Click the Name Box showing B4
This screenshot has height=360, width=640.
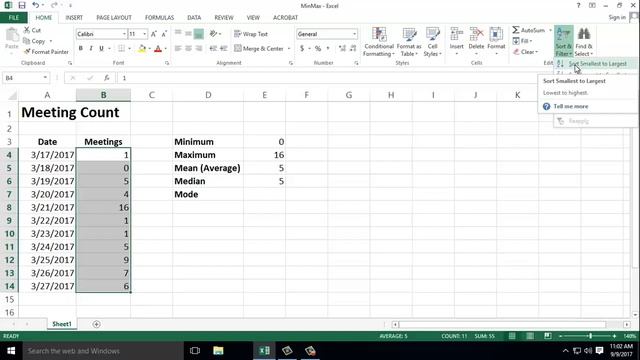(x=25, y=78)
